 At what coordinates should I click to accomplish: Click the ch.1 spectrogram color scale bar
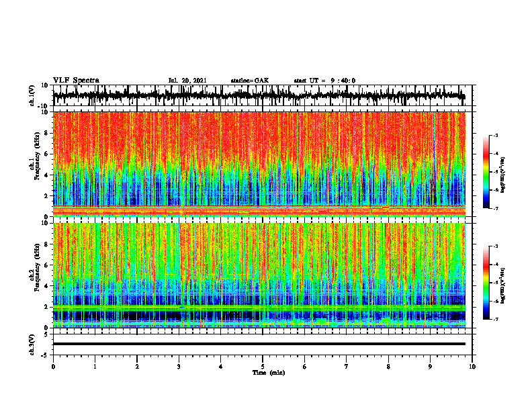tap(486, 172)
